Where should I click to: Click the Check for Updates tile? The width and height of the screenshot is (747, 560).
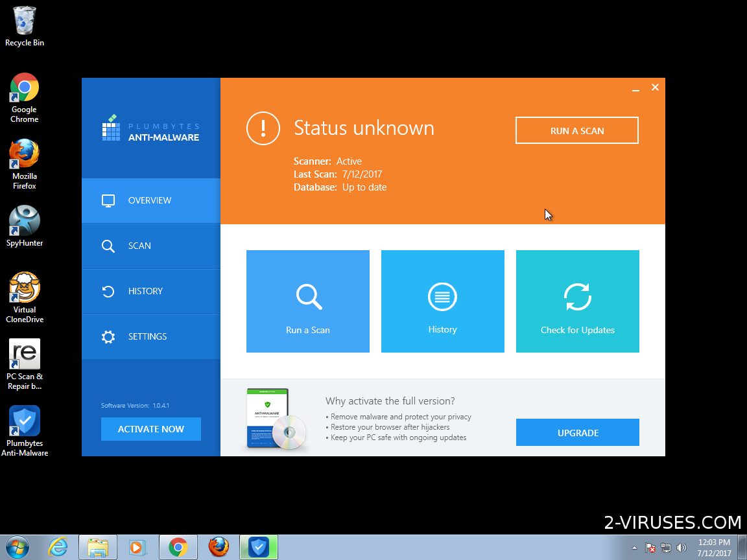point(577,301)
